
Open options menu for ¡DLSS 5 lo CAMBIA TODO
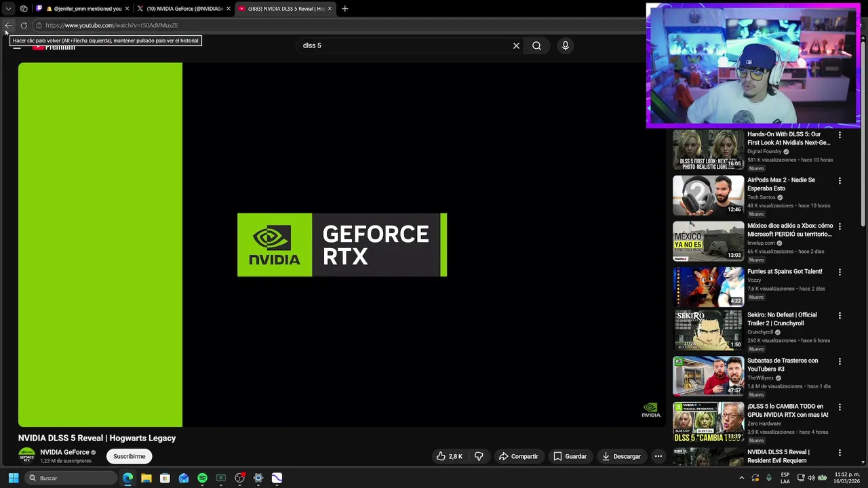(840, 407)
